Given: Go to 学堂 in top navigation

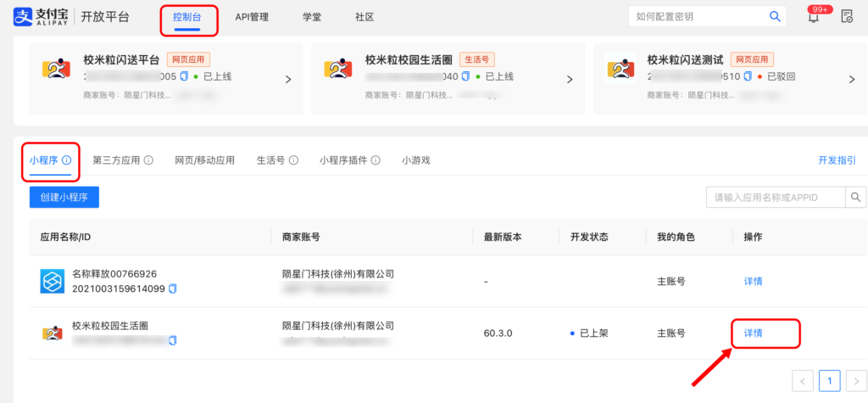Looking at the screenshot, I should 312,17.
